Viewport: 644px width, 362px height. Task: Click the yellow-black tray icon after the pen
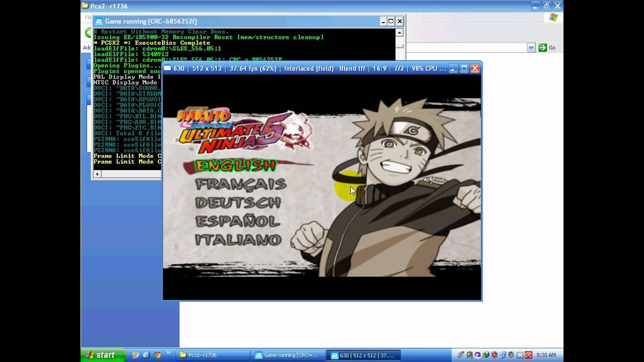pyautogui.click(x=469, y=355)
